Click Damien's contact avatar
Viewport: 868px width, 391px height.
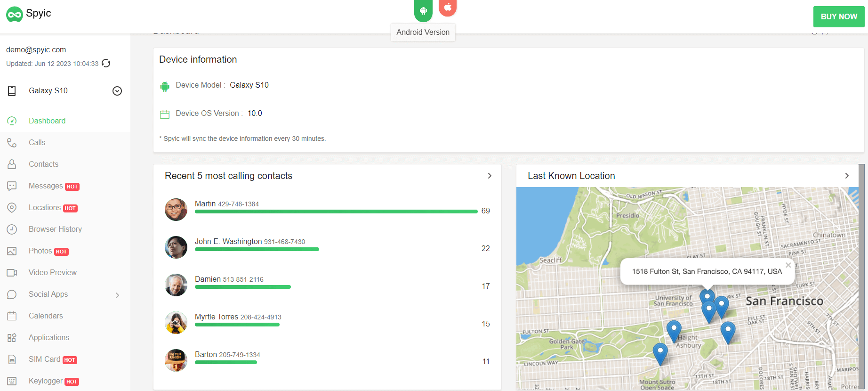pyautogui.click(x=176, y=285)
